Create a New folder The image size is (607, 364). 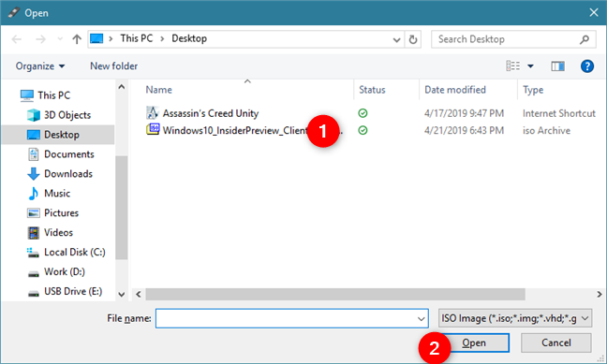coord(114,66)
